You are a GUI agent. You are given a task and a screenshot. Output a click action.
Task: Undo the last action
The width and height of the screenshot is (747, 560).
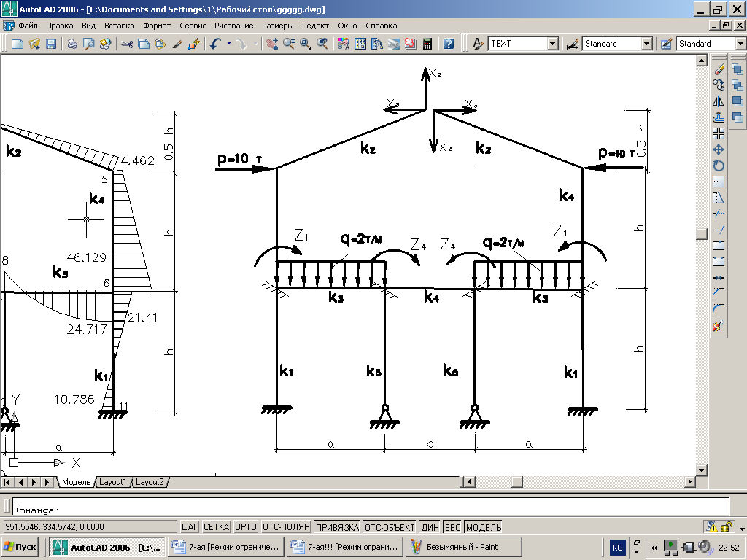pos(215,44)
